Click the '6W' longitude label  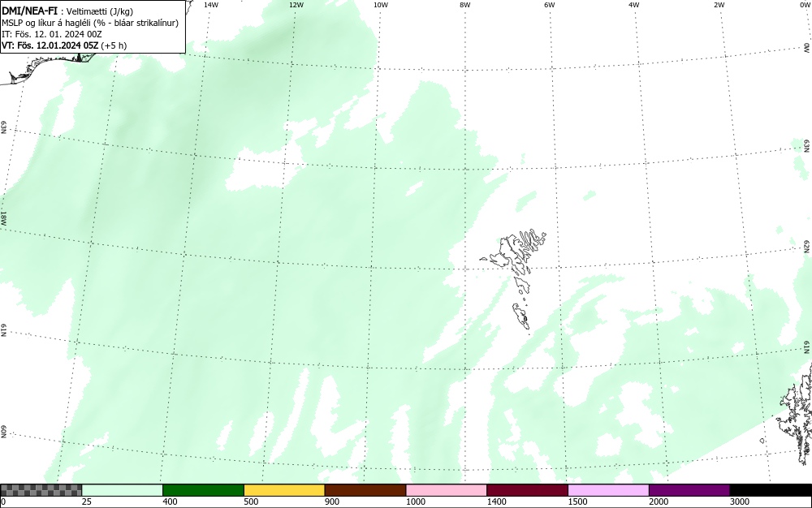550,5
